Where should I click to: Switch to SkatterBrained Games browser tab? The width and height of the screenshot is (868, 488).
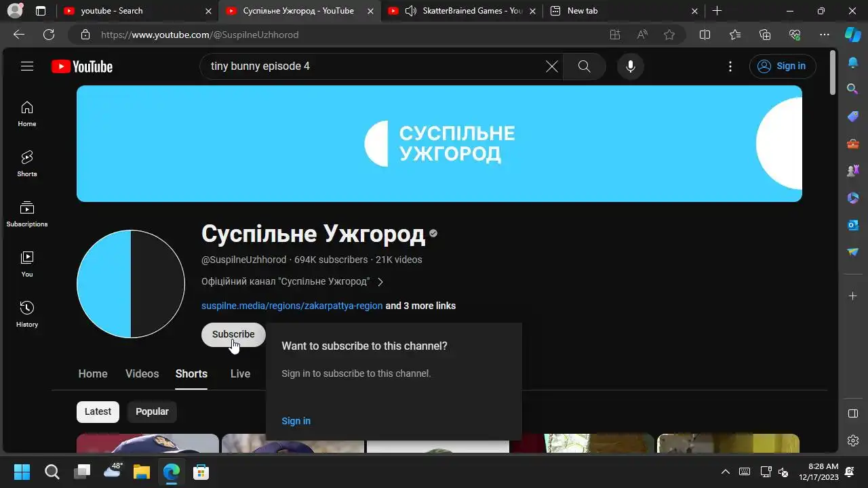tap(461, 11)
